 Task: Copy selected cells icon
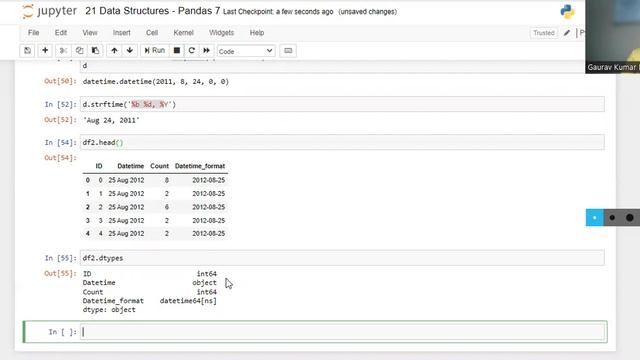(x=79, y=51)
